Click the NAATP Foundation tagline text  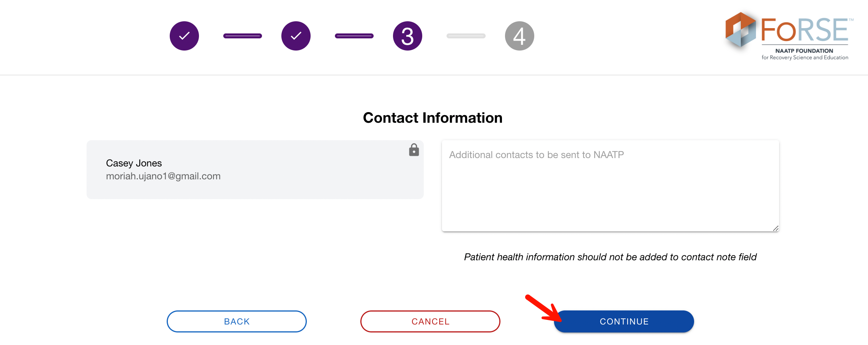pyautogui.click(x=805, y=54)
